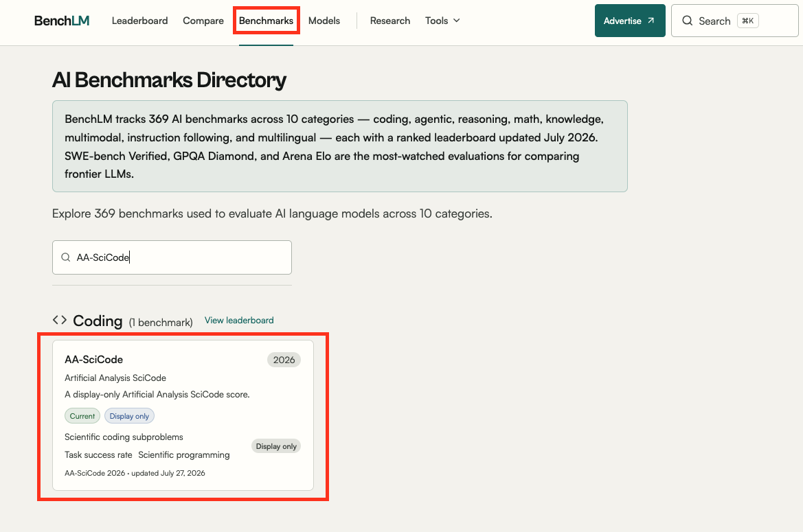Open the AA-SciCode benchmark card title
Image resolution: width=803 pixels, height=532 pixels.
(93, 360)
